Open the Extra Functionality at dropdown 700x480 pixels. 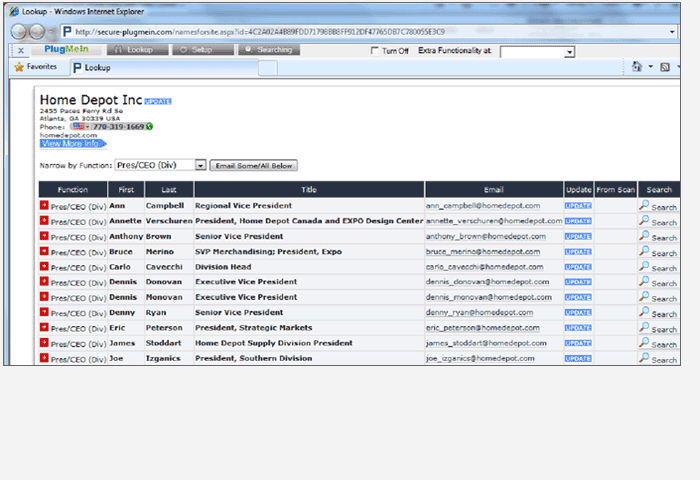(569, 52)
